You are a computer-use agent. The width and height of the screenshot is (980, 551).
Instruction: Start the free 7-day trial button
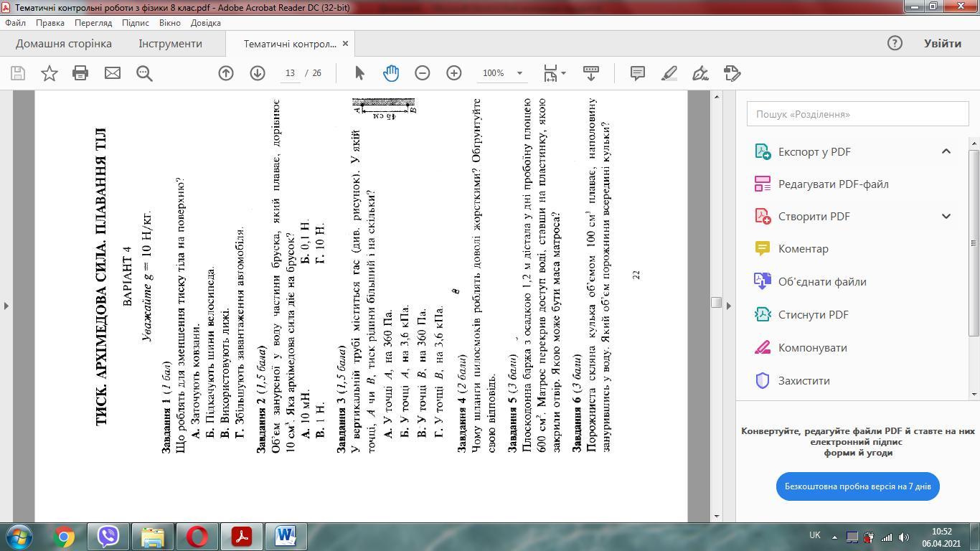click(x=858, y=486)
